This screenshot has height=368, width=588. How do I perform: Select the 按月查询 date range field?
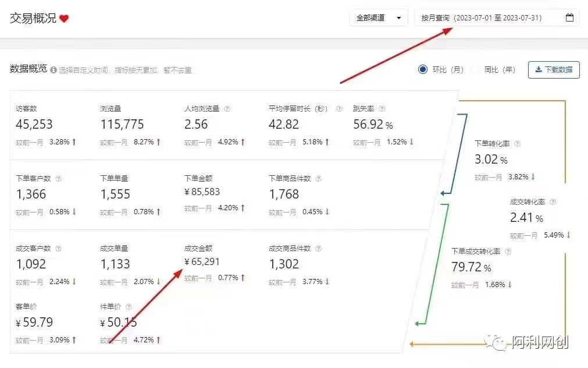click(x=497, y=17)
